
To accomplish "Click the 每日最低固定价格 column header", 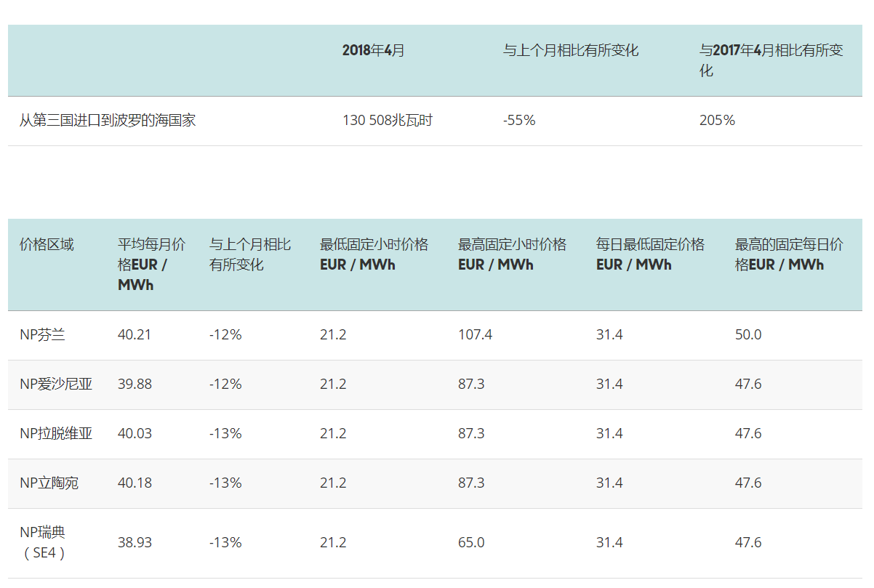I will pos(650,254).
